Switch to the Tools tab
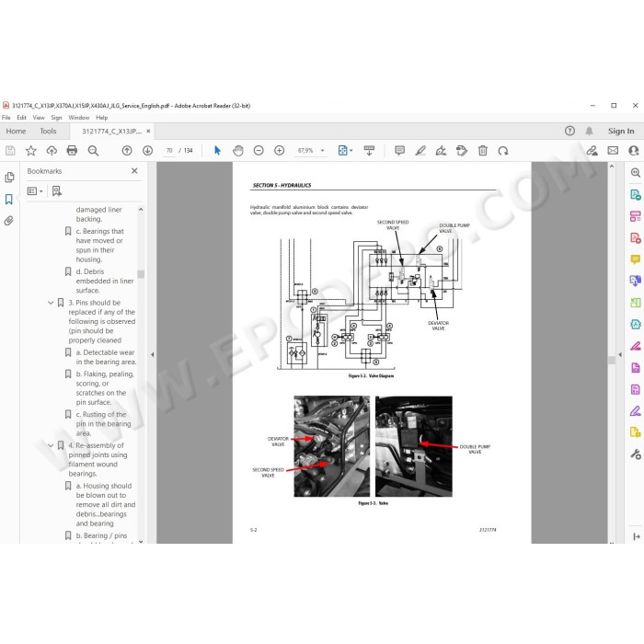 [48, 131]
